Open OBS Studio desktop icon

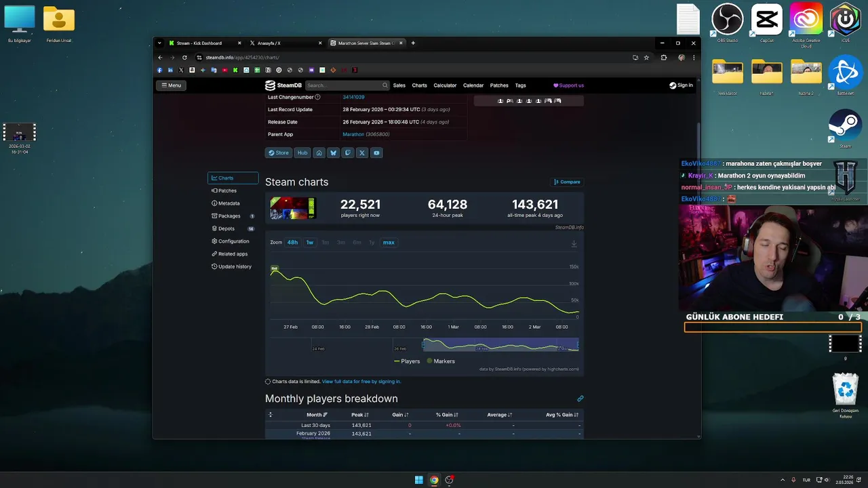[x=727, y=24]
